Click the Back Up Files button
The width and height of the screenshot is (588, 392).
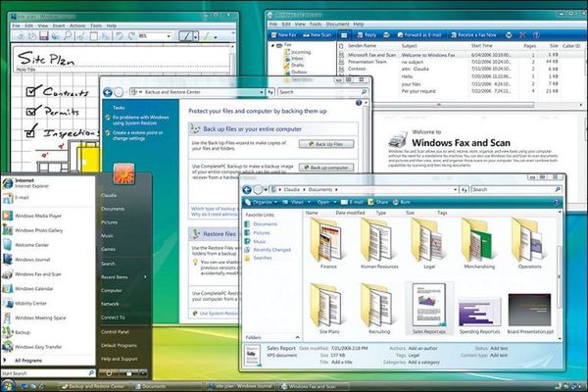tap(326, 144)
